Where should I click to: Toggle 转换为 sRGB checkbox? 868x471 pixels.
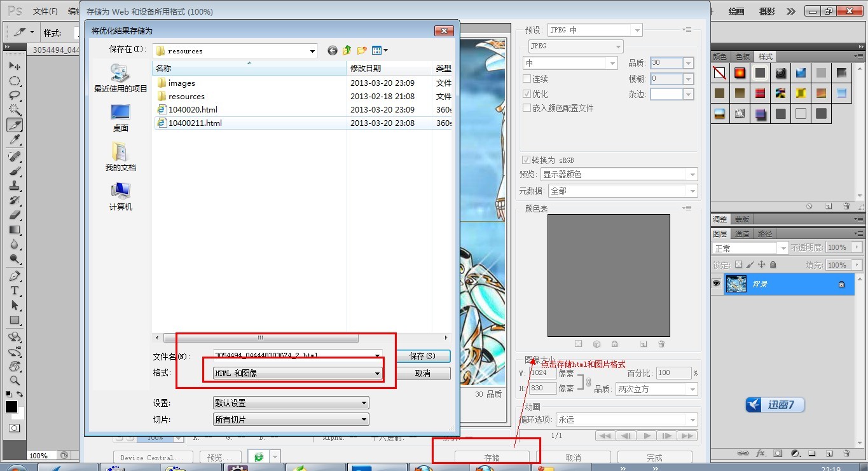click(x=526, y=160)
